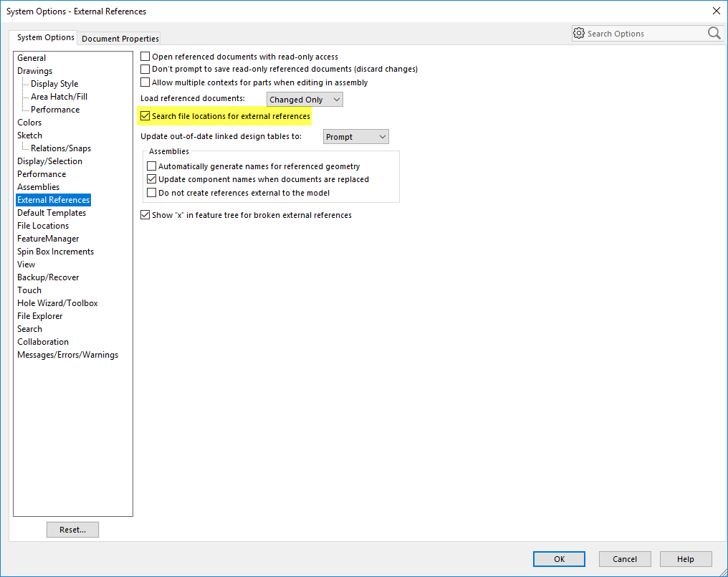Select File Locations in the options list
Image resolution: width=728 pixels, height=577 pixels.
click(43, 226)
